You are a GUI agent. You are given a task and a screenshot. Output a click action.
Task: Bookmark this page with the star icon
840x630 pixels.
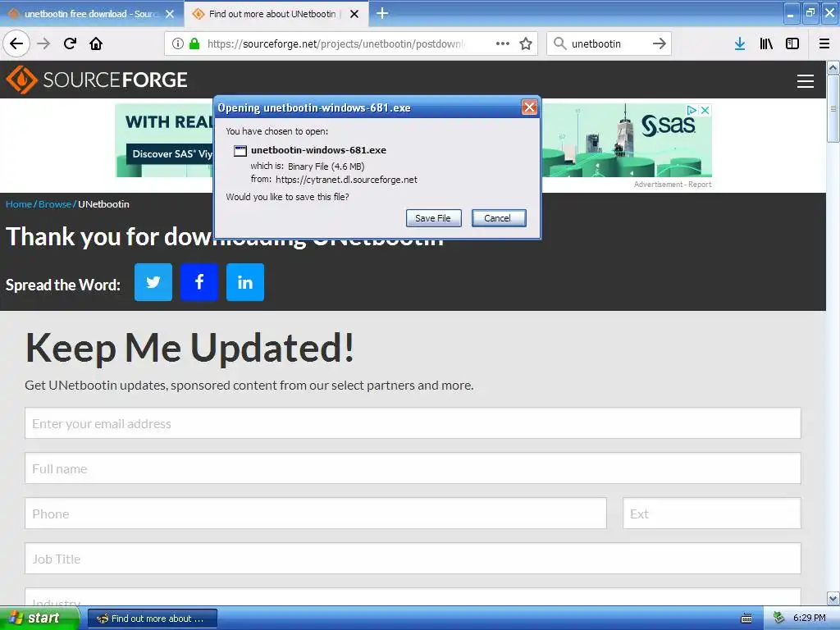[x=526, y=43]
